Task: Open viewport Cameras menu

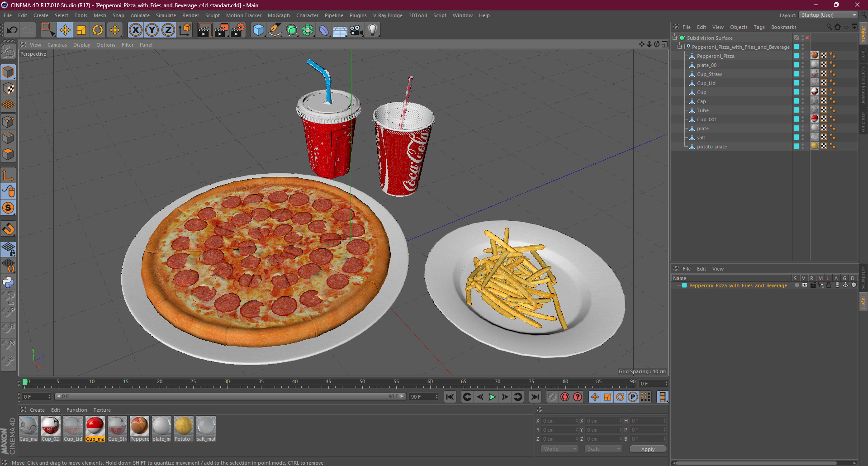Action: [57, 45]
